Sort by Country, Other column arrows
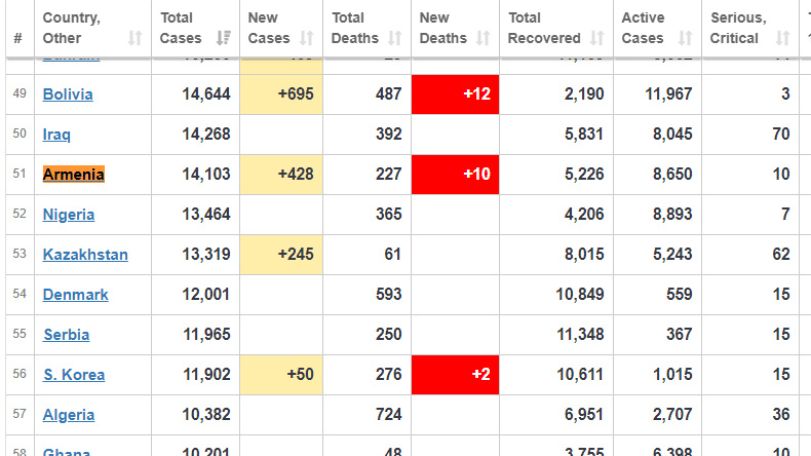 pyautogui.click(x=135, y=38)
